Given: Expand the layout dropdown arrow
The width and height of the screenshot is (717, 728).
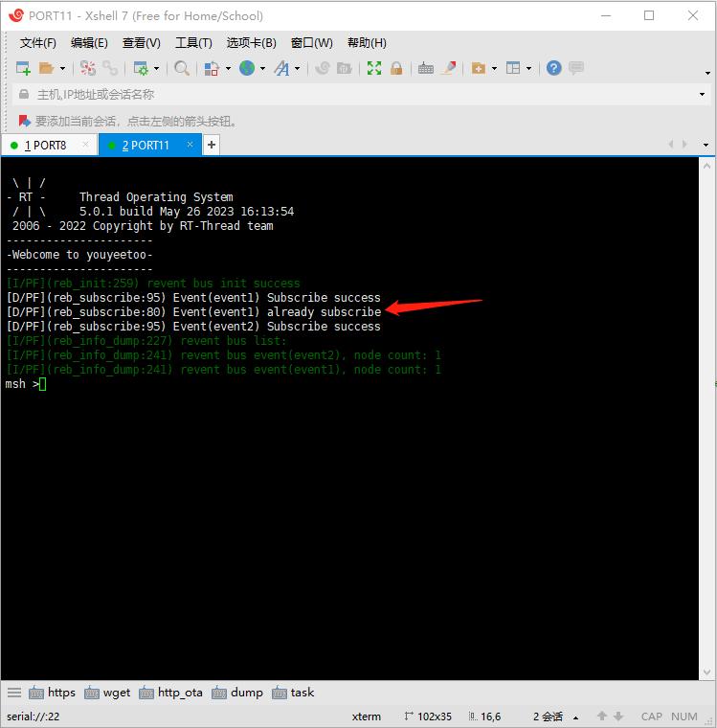Looking at the screenshot, I should (x=529, y=69).
